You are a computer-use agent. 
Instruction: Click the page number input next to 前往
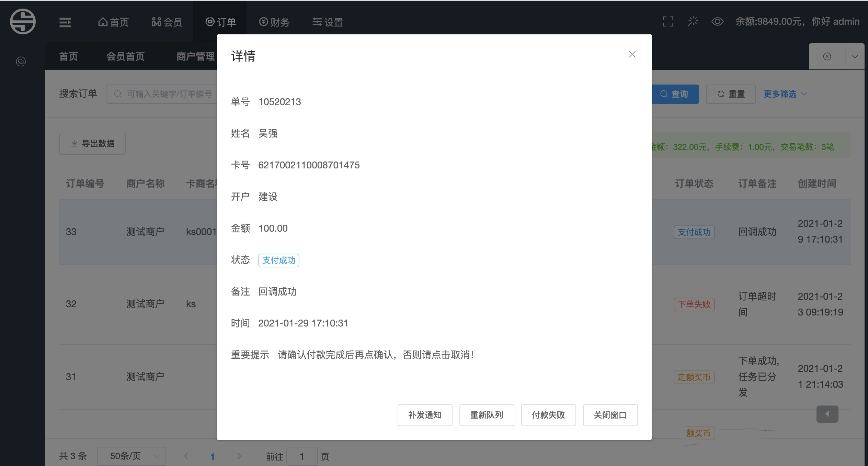tap(302, 456)
